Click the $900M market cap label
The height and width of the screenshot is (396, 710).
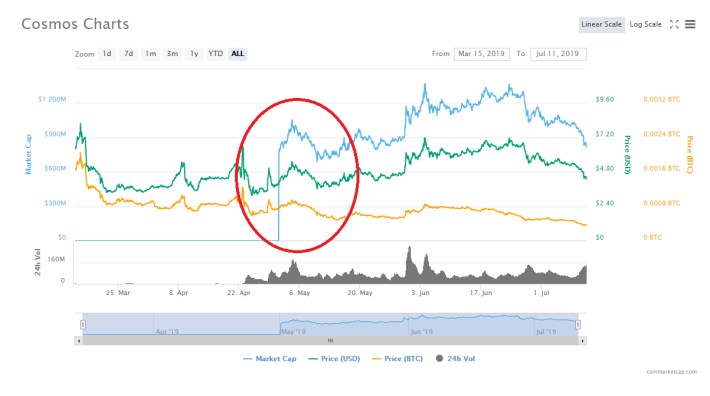tap(55, 134)
